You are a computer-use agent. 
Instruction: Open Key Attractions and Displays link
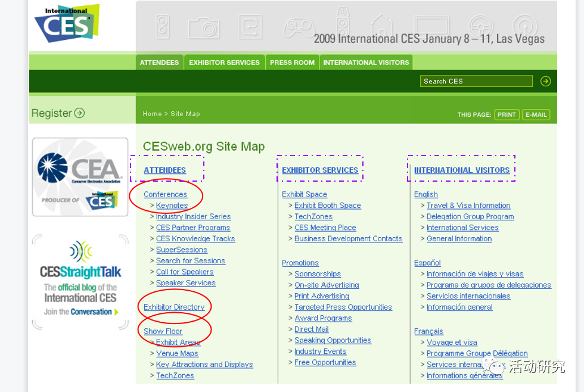point(204,365)
